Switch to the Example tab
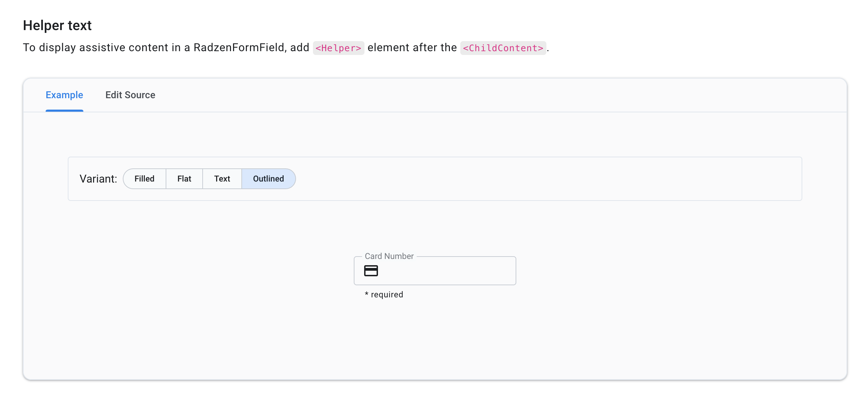The image size is (868, 399). (64, 95)
